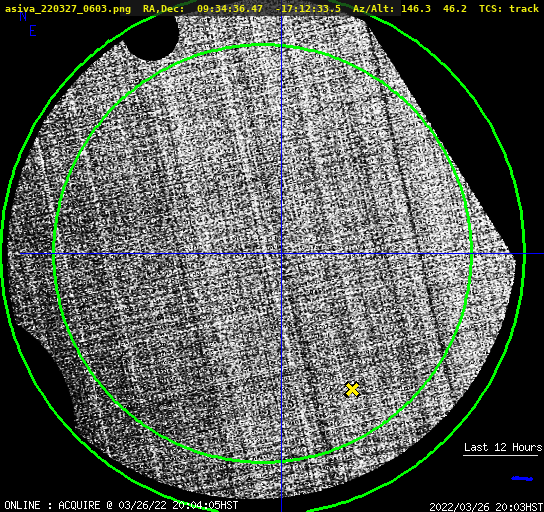This screenshot has width=544, height=512.
Task: Click the altitude reading 46.2
Action: (455, 8)
